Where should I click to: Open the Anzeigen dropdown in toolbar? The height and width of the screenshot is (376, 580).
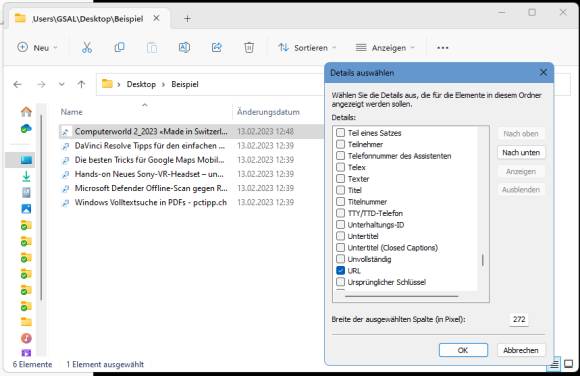click(x=385, y=48)
